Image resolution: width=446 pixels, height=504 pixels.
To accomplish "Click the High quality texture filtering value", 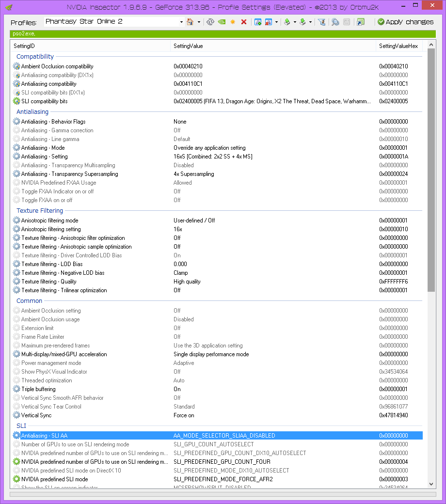I will click(x=187, y=282).
